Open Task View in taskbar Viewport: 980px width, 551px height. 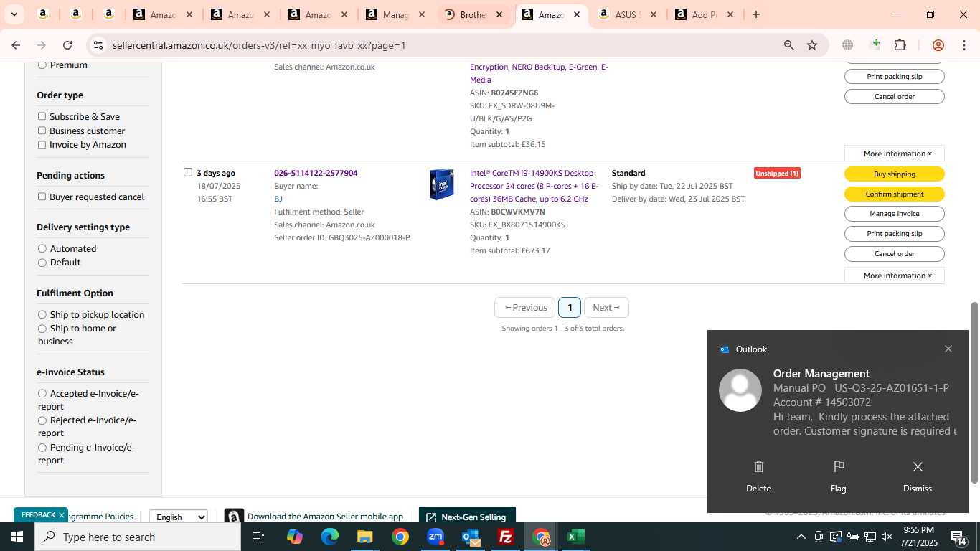tap(258, 537)
